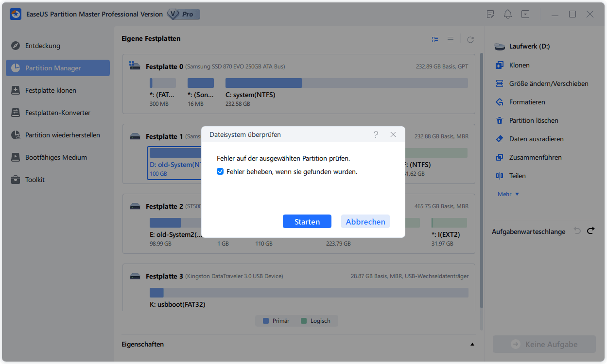607x364 pixels.
Task: Click the Klonen icon in right panel
Action: coord(499,65)
